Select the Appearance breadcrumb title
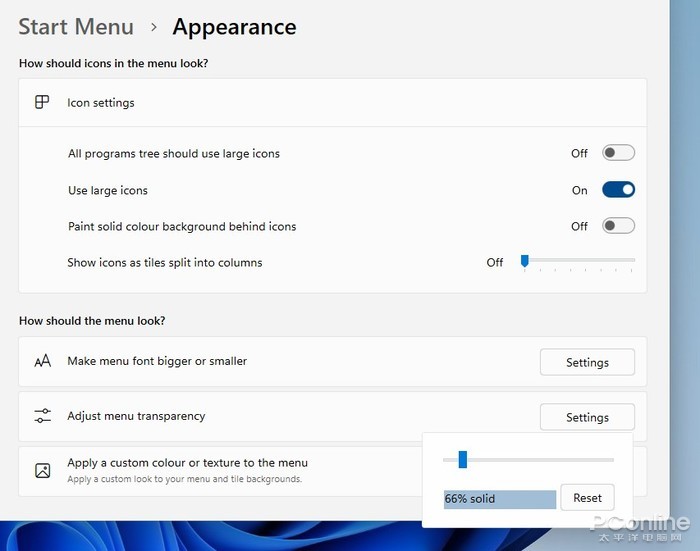This screenshot has width=700, height=551. tap(234, 27)
